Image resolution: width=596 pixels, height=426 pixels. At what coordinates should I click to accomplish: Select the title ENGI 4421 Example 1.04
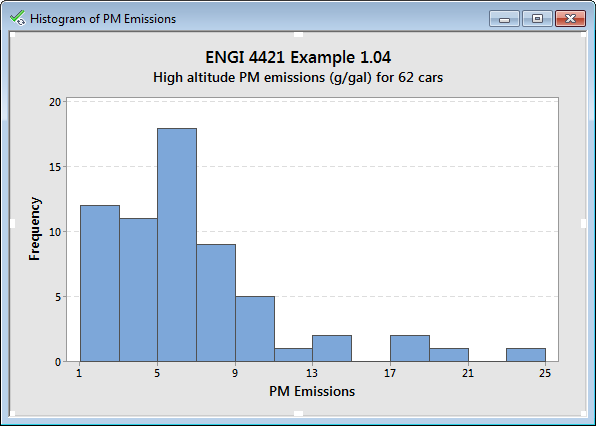(298, 58)
